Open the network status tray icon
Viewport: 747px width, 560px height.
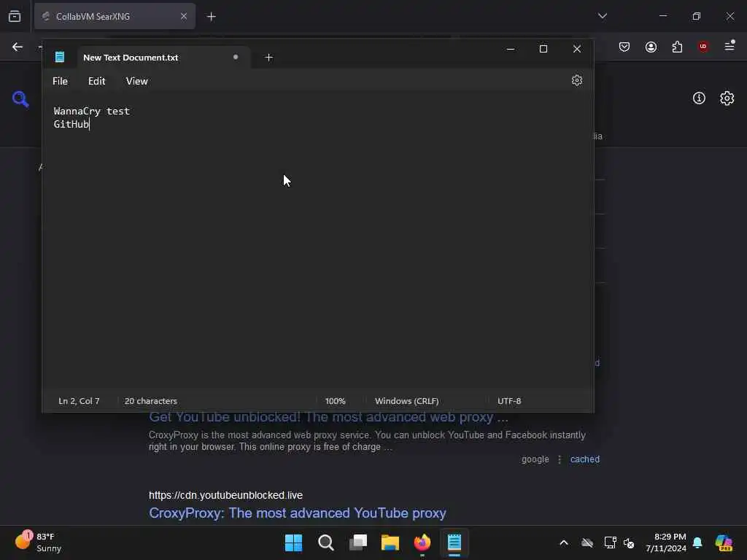[610, 542]
